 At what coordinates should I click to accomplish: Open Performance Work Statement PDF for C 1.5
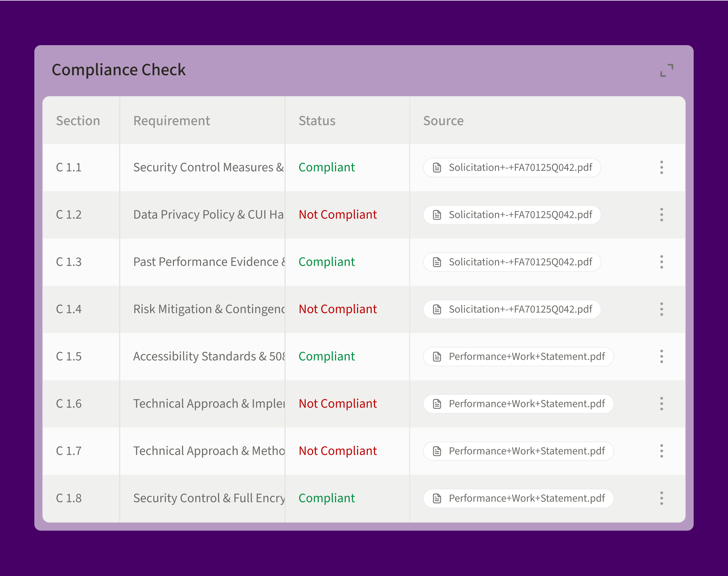[x=518, y=356]
